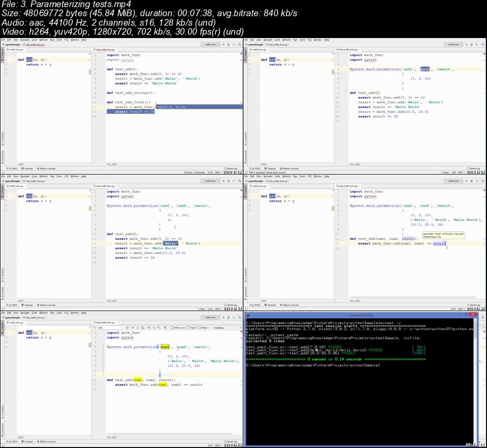The width and height of the screenshot is (487, 448).
Task: Open Python Console in top-right frame
Action: 289,168
